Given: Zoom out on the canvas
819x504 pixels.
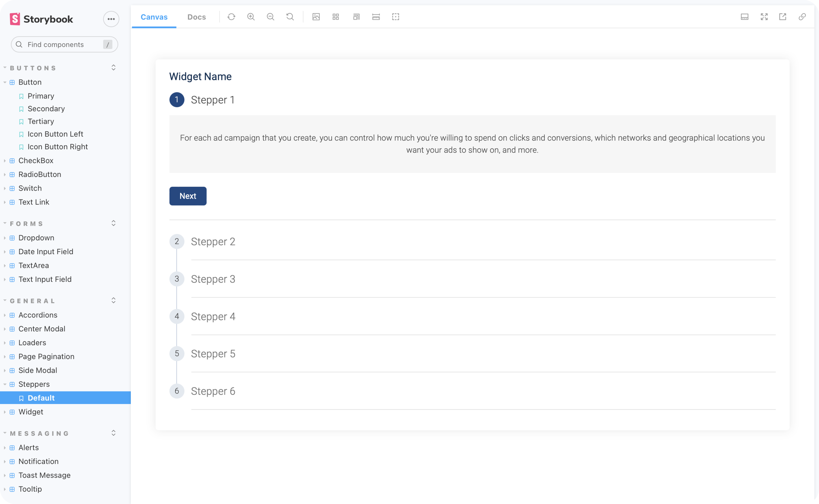Looking at the screenshot, I should point(270,17).
